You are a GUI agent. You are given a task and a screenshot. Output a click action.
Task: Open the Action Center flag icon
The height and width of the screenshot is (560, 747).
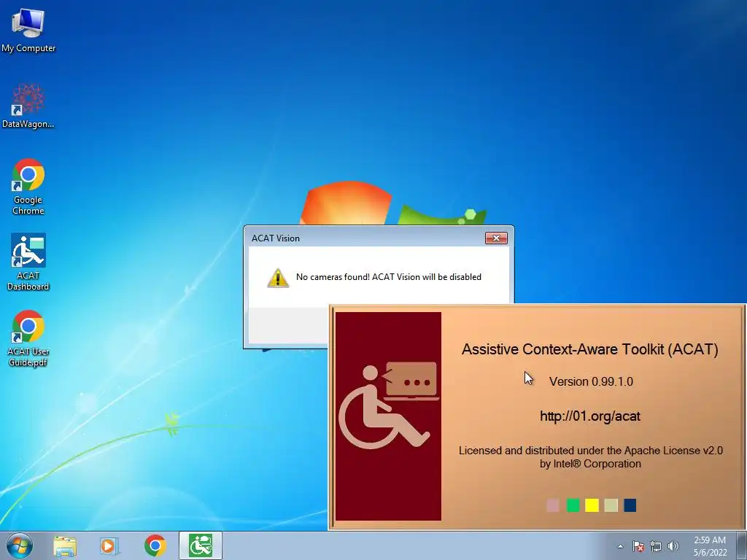tap(638, 546)
